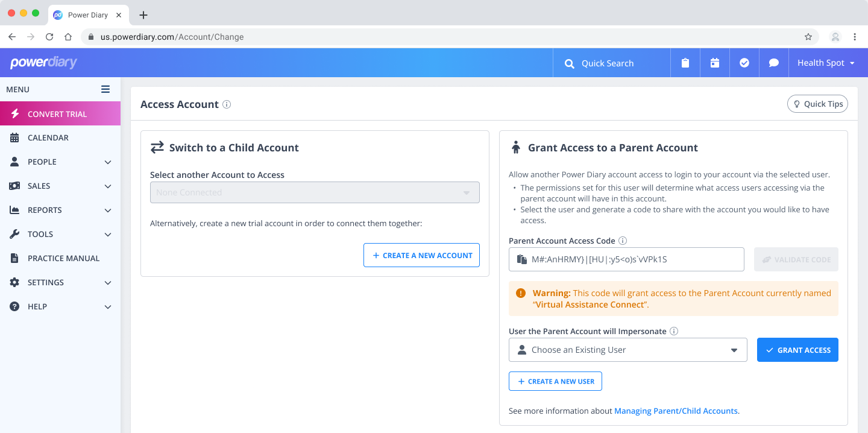Click the GRANT ACCESS button
Viewport: 868px width, 433px height.
[797, 350]
